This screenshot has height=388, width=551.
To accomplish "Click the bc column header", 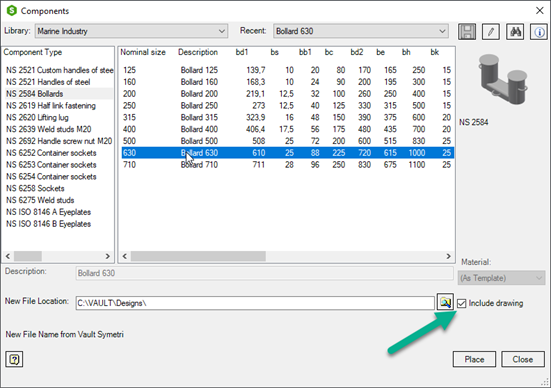I will [329, 52].
